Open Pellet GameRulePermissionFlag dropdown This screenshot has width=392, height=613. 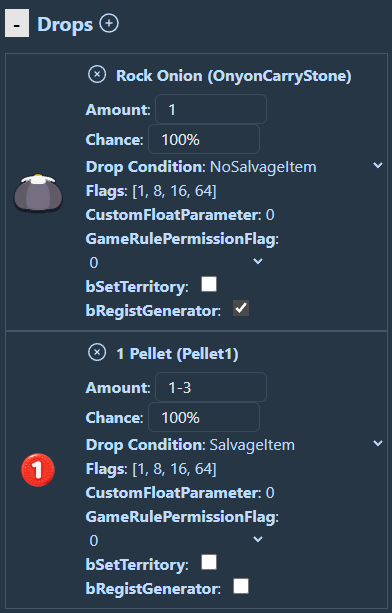[175, 540]
